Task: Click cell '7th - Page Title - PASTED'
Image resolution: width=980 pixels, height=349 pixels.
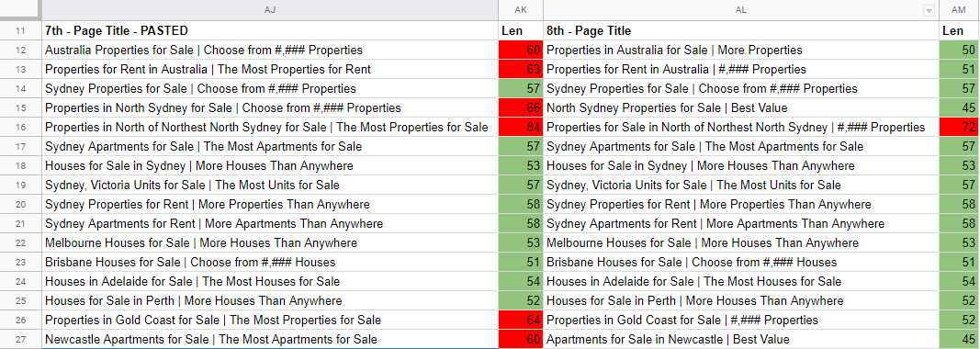Action: [x=270, y=30]
